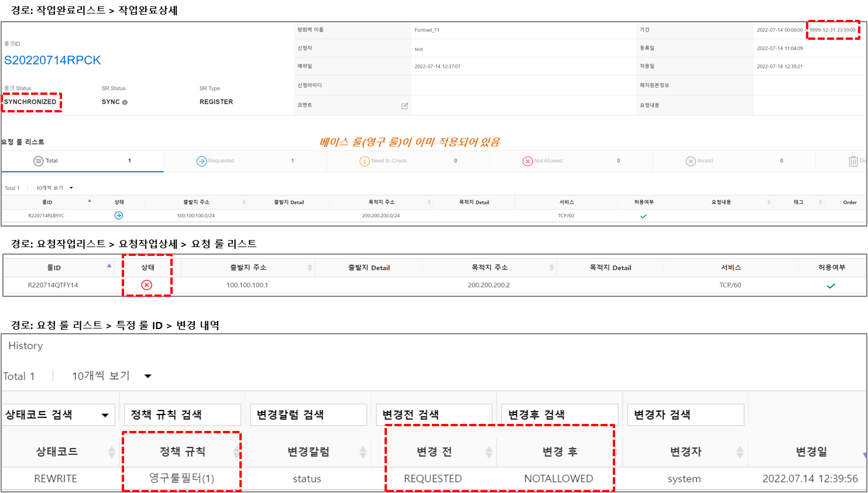Image resolution: width=868 pixels, height=493 pixels.
Task: Sort History table by 변경자 column
Action: pyautogui.click(x=740, y=452)
